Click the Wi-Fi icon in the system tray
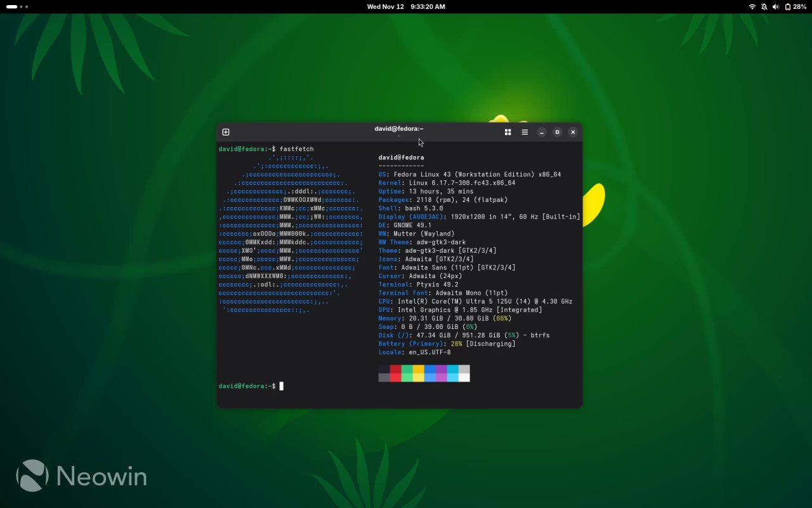This screenshot has height=508, width=812. tap(752, 7)
